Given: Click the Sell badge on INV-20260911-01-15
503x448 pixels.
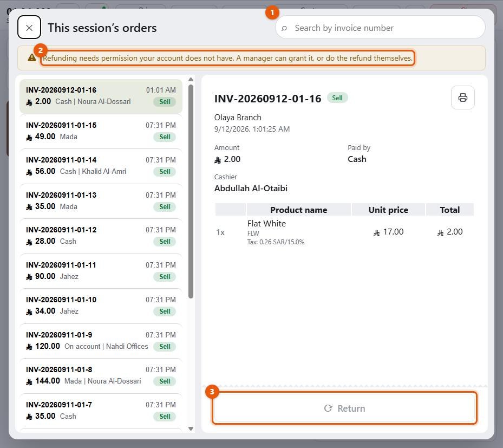Looking at the screenshot, I should (165, 137).
